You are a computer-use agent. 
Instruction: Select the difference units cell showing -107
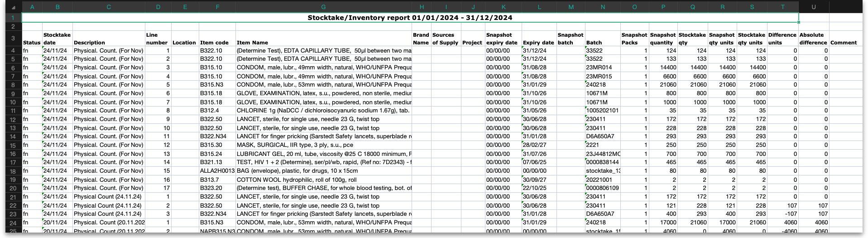[782, 214]
